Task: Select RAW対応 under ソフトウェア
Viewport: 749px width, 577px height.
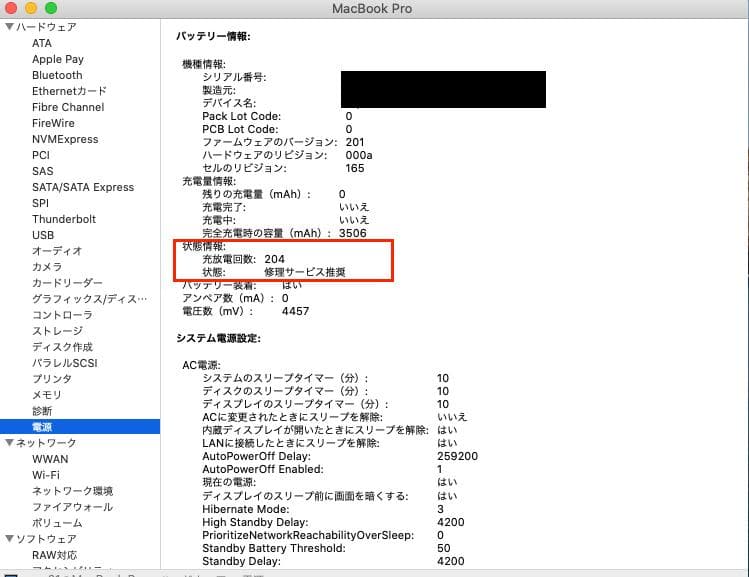Action: (x=54, y=555)
